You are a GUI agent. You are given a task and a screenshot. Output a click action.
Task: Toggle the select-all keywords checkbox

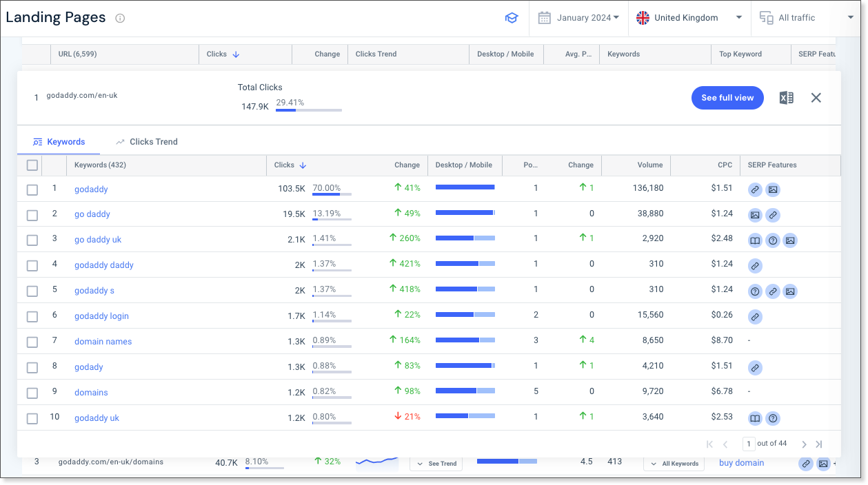(32, 165)
